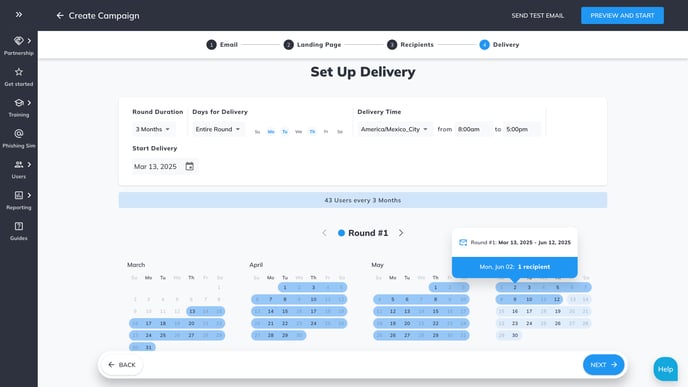Open the Round Duration 3 Months dropdown
This screenshot has width=688, height=387.
(153, 129)
